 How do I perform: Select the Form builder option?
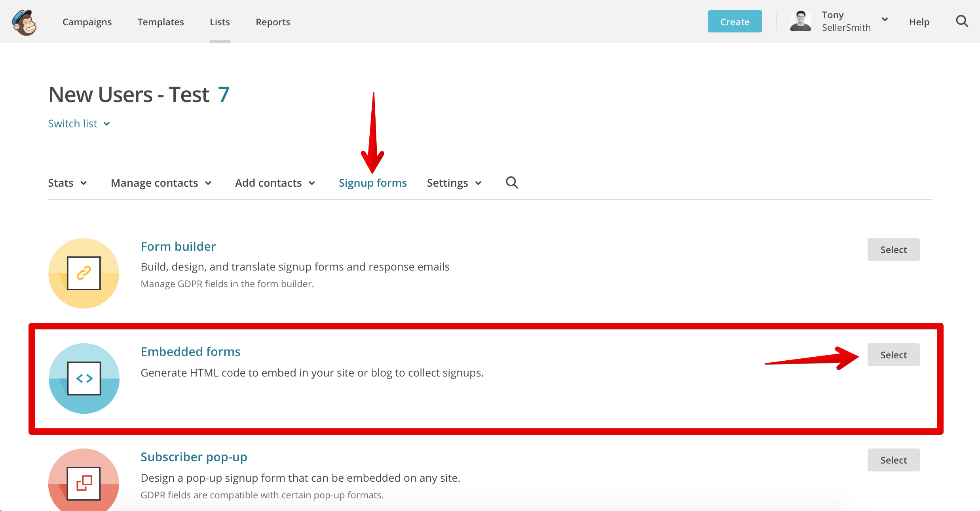tap(893, 250)
